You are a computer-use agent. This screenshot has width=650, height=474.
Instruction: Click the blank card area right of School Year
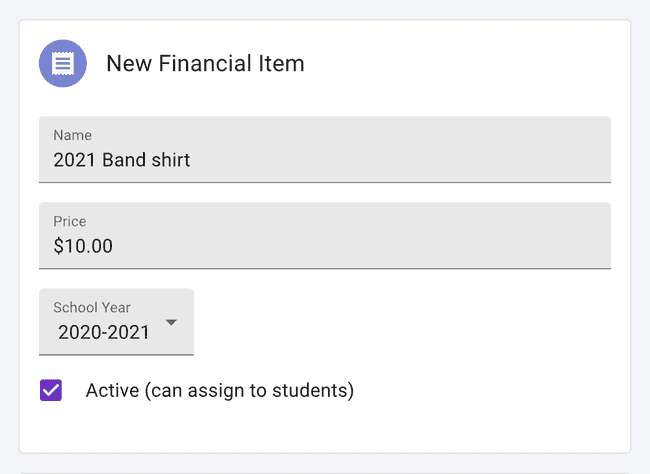pyautogui.click(x=410, y=322)
